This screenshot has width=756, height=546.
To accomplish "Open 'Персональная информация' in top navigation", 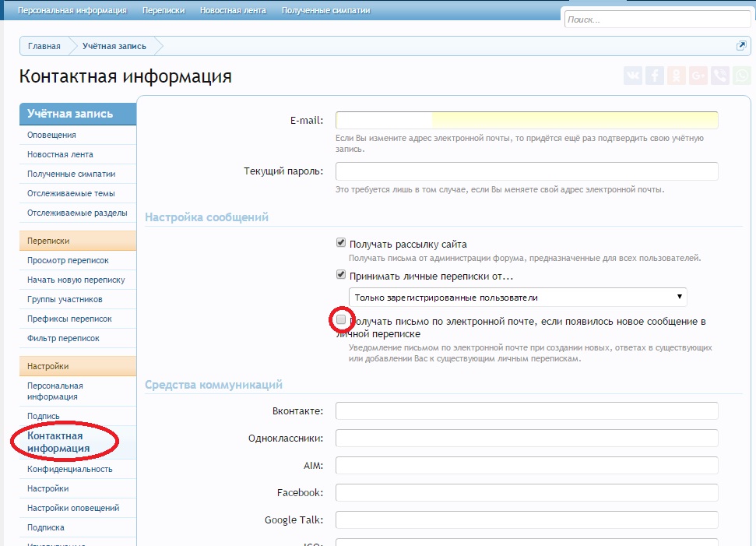I will 72,10.
